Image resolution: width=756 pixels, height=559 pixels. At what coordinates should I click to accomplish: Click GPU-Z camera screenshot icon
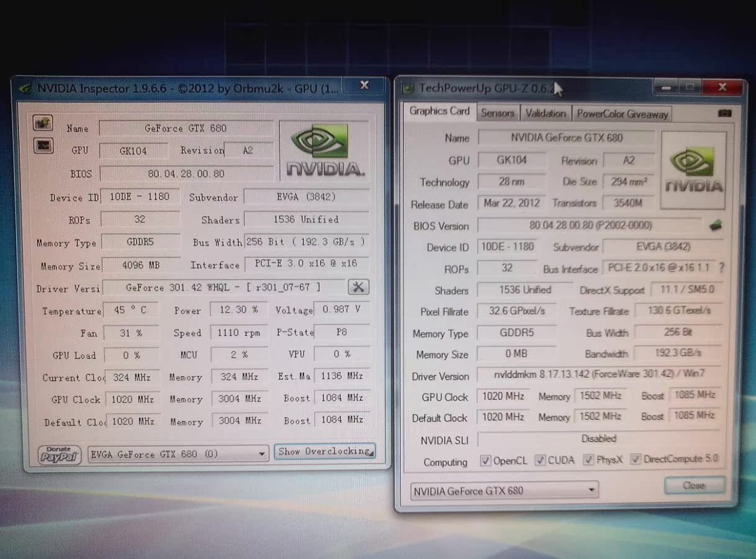(724, 114)
